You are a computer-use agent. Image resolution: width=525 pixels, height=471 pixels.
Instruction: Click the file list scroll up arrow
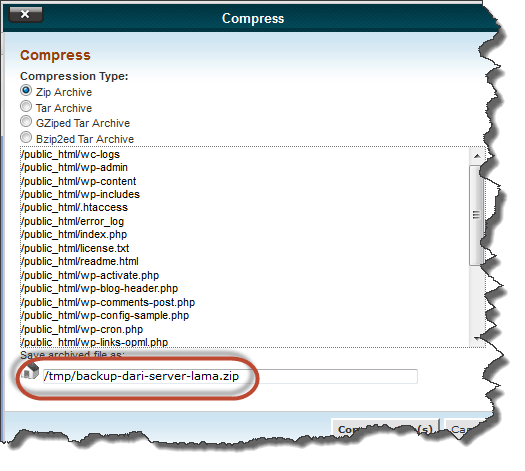(x=477, y=156)
